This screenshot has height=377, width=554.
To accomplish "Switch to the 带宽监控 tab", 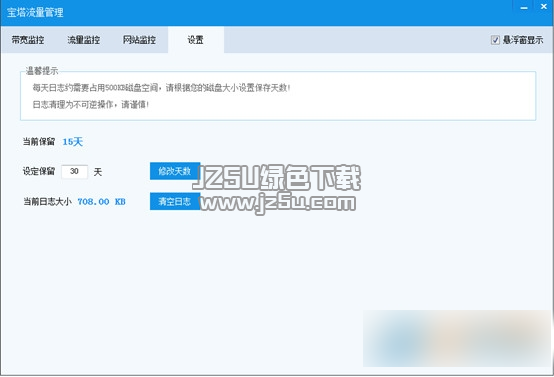I will 28,40.
